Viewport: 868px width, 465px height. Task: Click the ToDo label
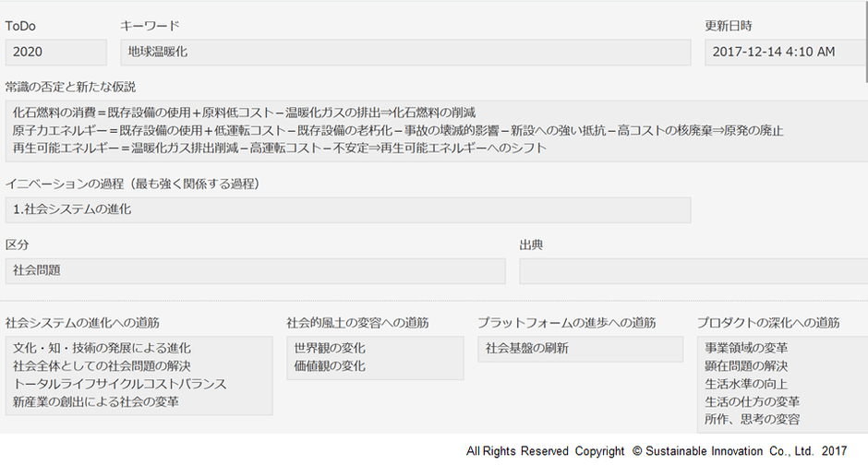tap(20, 26)
